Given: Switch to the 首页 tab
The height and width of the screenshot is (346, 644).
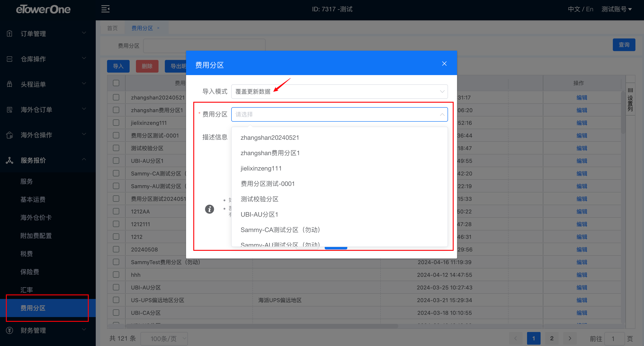Looking at the screenshot, I should [x=112, y=28].
